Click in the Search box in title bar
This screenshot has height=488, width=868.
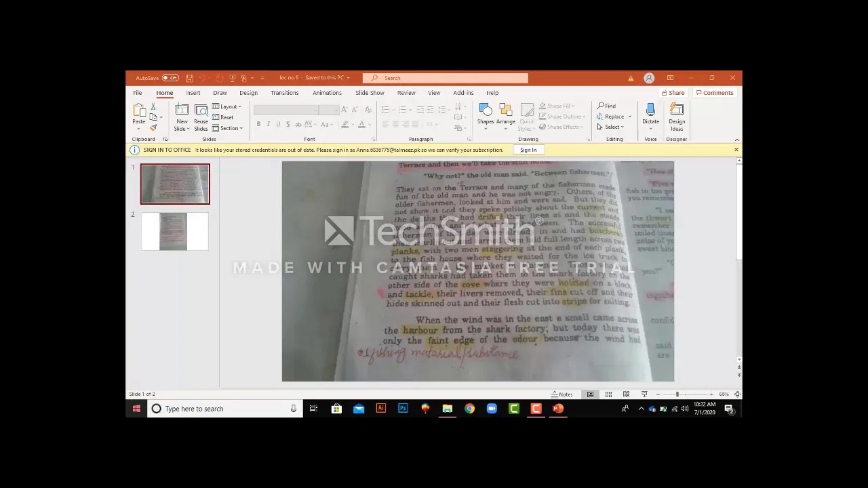446,78
